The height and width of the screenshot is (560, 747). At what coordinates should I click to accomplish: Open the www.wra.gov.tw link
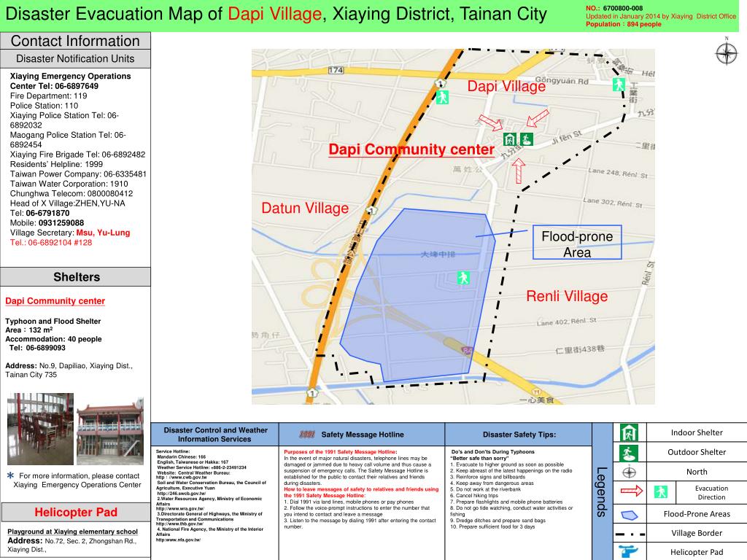point(180,508)
